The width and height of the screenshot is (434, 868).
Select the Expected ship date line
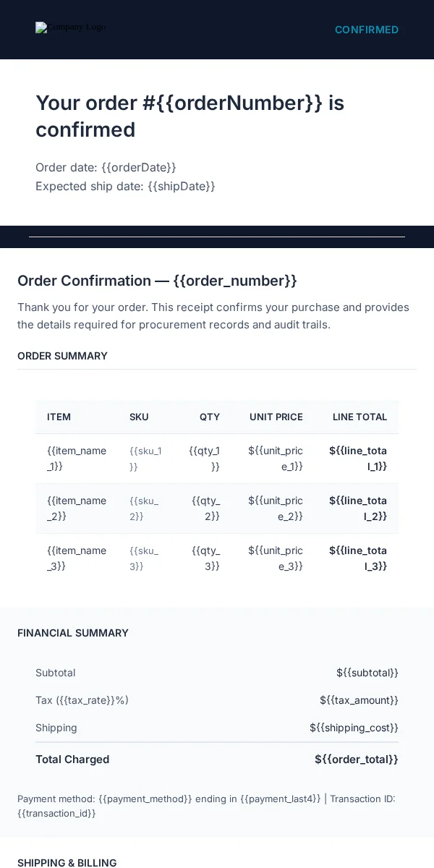125,186
